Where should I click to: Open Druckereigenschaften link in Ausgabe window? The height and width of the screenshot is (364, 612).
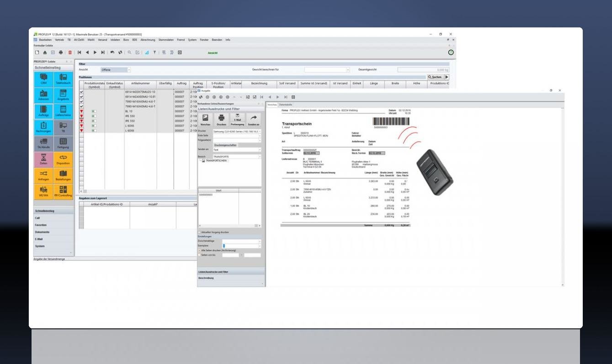coord(225,145)
